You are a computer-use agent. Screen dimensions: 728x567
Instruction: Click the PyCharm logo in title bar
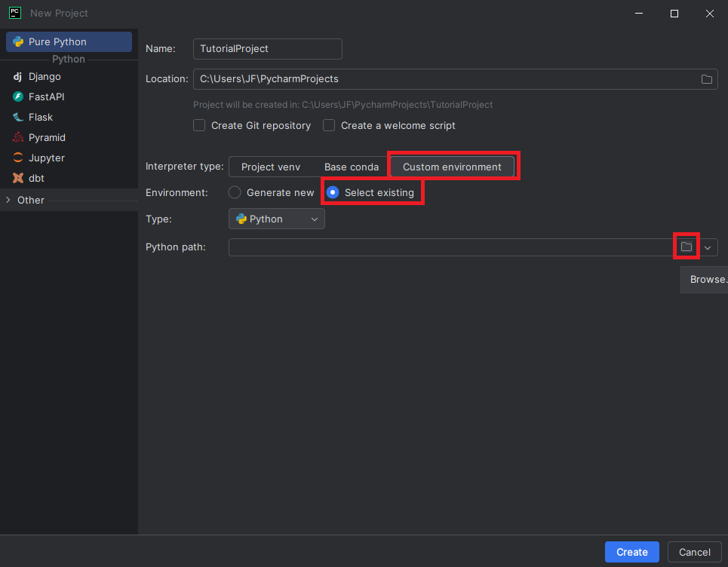(x=15, y=13)
